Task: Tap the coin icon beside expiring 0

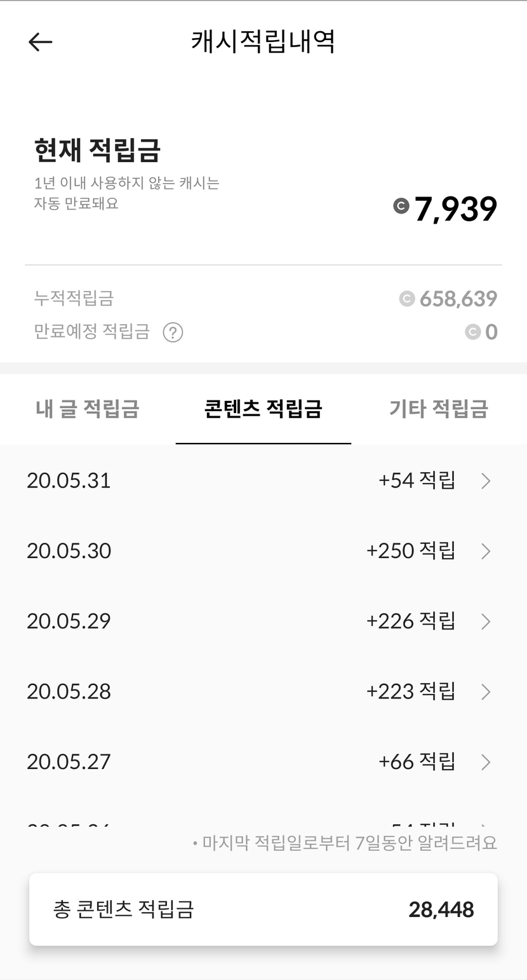Action: click(472, 332)
